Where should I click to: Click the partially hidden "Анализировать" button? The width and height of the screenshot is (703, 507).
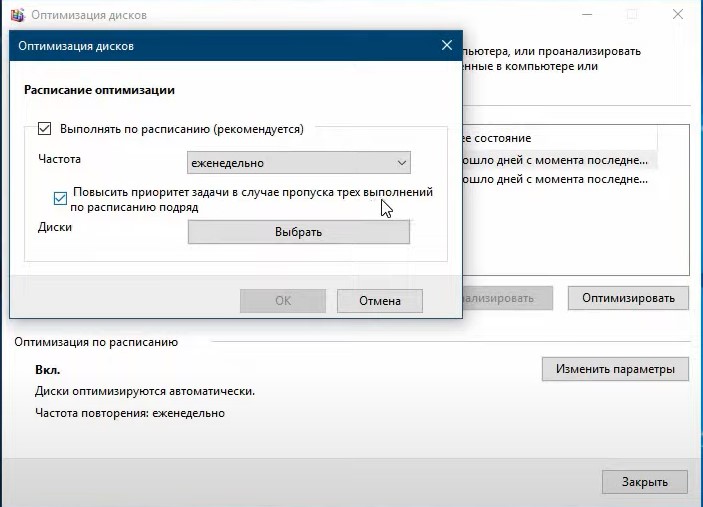tap(508, 298)
